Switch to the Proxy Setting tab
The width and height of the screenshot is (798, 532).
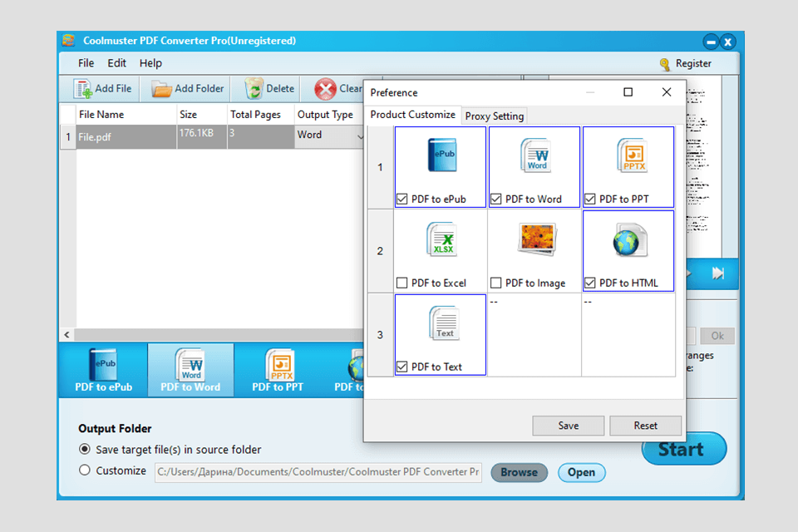[x=494, y=116]
